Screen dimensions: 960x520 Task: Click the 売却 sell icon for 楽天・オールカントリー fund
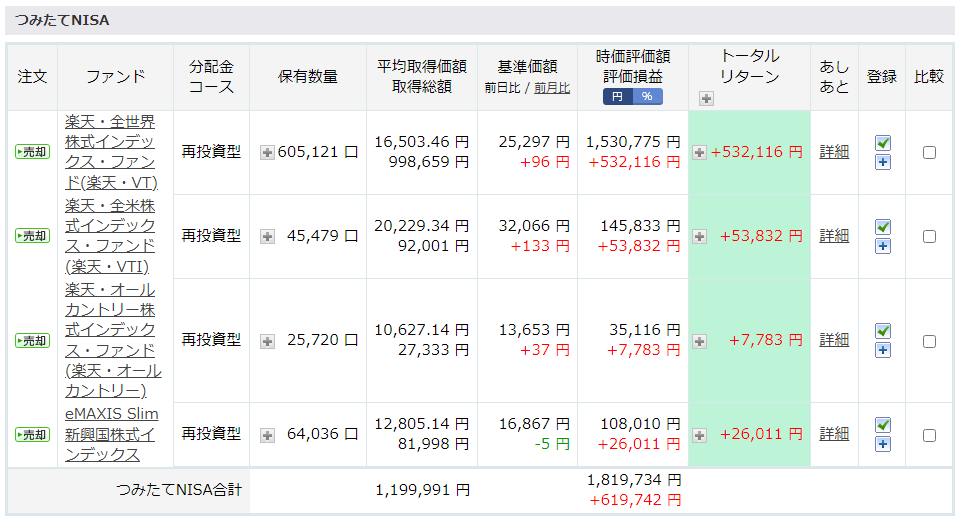click(32, 340)
